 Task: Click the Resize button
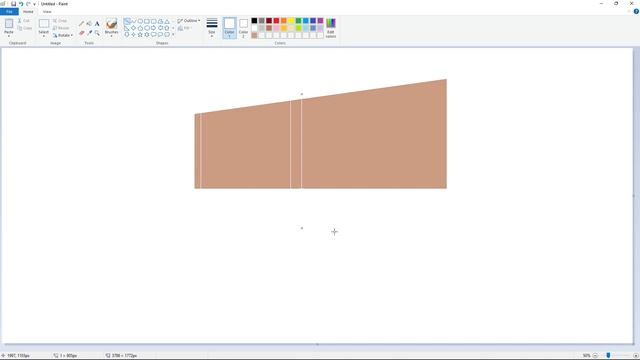pyautogui.click(x=61, y=28)
